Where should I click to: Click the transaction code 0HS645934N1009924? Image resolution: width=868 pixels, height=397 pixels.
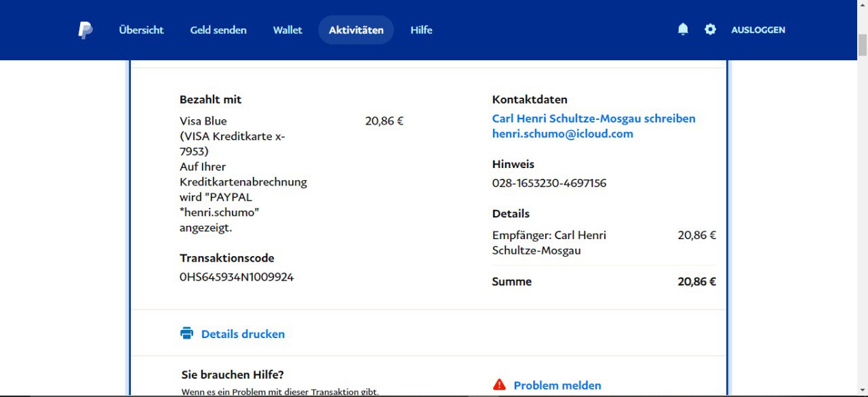pos(237,277)
